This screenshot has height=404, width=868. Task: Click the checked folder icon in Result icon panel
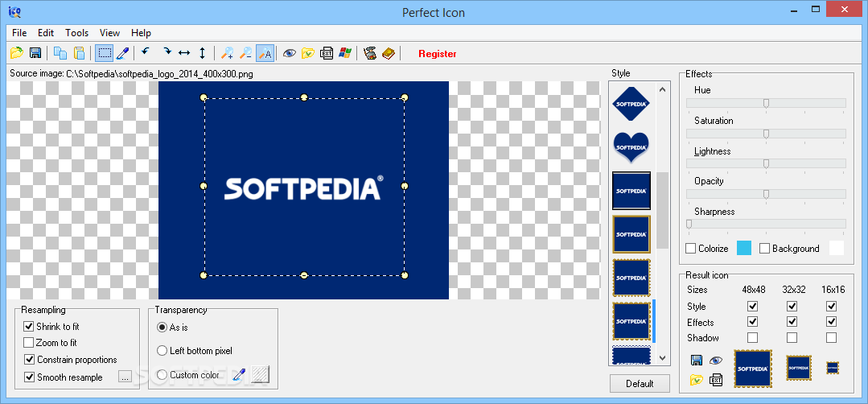click(x=697, y=380)
